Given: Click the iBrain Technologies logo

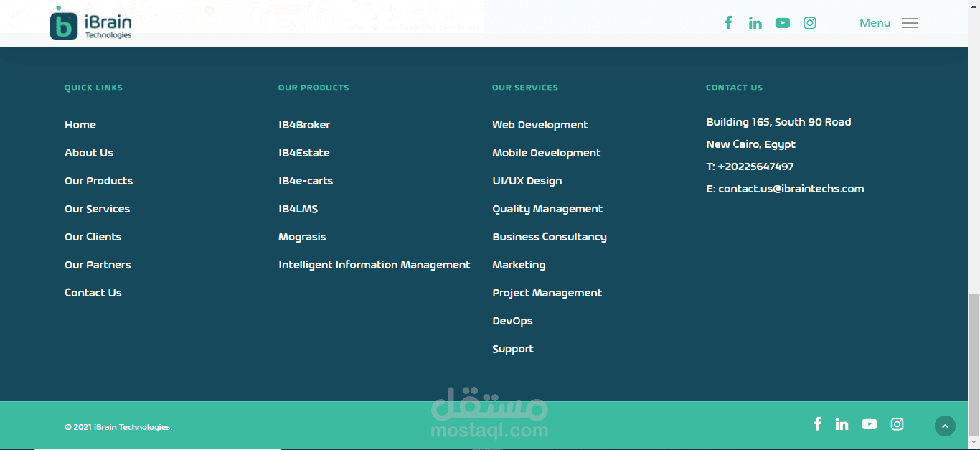Looking at the screenshot, I should [91, 24].
